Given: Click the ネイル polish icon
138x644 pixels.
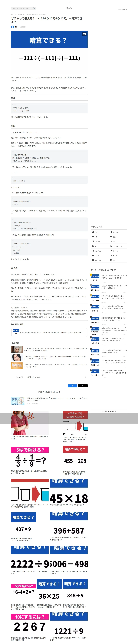Looking at the screenshot, I should (111, 241).
